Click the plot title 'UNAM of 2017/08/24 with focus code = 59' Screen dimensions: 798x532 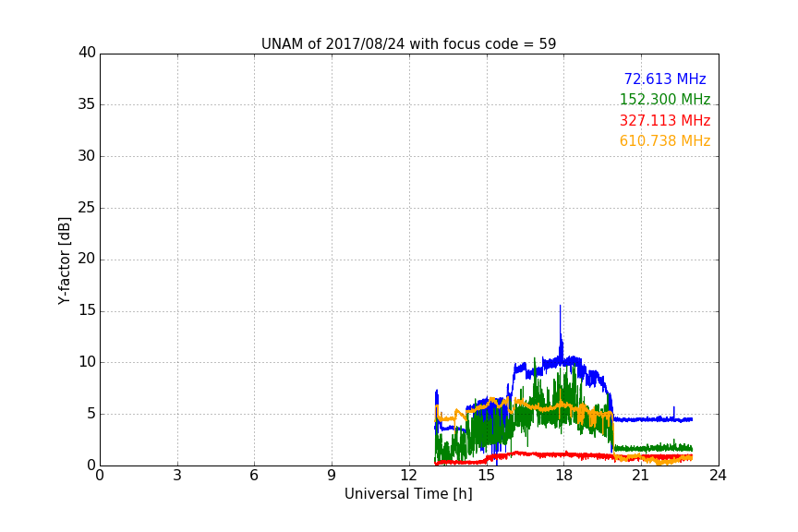coord(408,43)
